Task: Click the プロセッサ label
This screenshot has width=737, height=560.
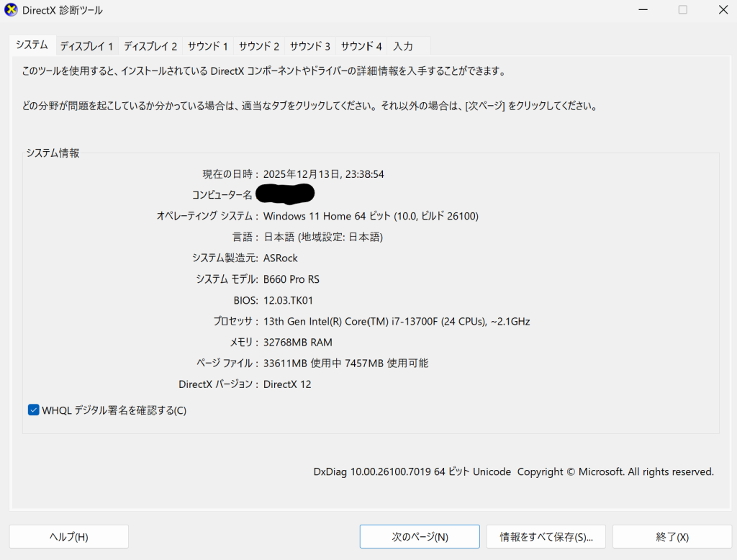Action: [x=235, y=321]
